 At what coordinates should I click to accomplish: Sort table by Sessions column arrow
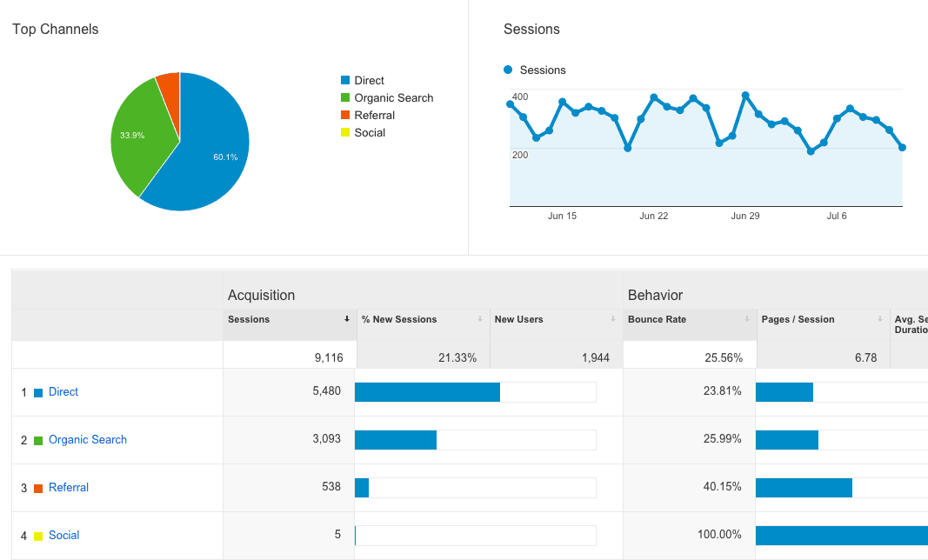[x=347, y=320]
